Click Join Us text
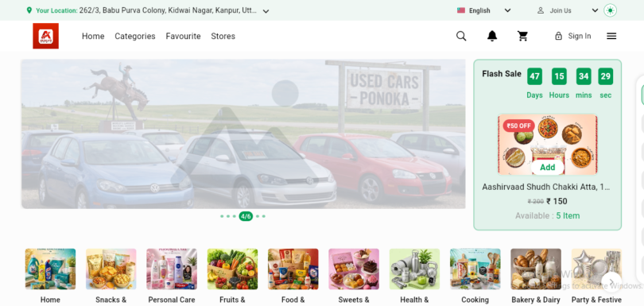 561,10
